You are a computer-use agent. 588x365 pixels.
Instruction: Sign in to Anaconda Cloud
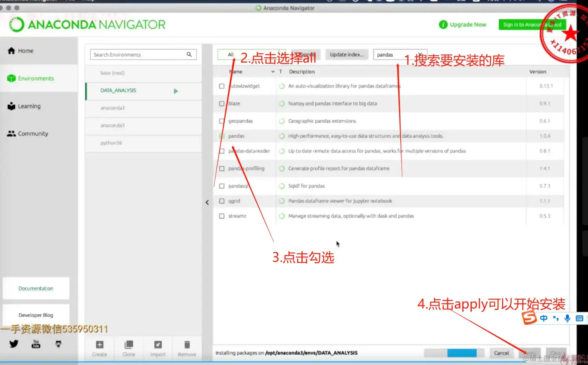click(x=532, y=24)
